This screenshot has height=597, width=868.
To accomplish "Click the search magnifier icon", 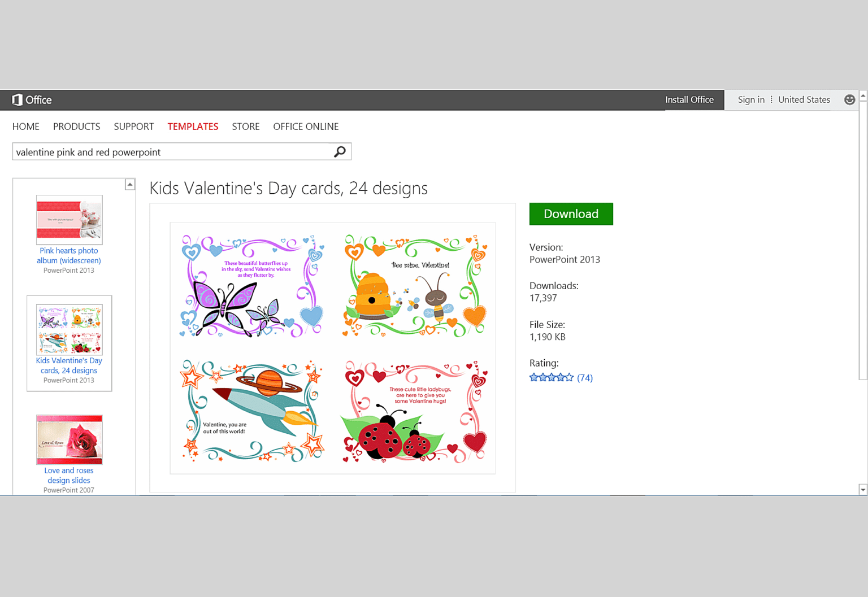I will point(340,151).
